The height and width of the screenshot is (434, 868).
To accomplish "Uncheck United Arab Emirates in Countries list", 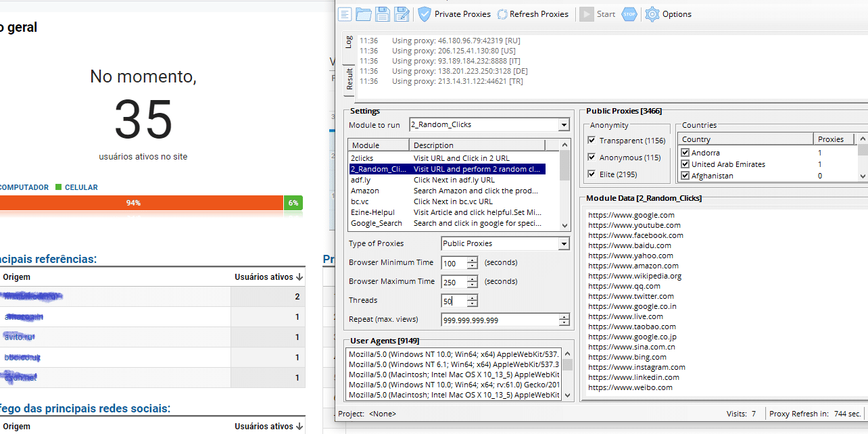I will click(x=685, y=164).
